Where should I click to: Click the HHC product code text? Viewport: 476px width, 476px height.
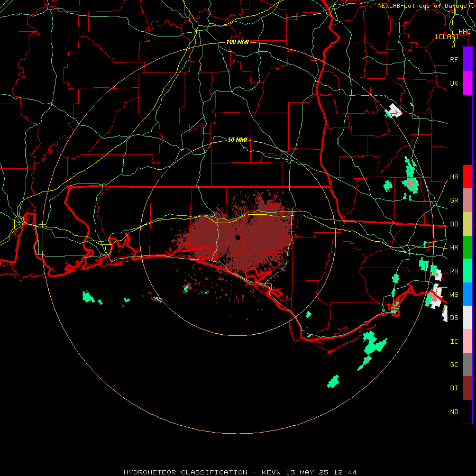click(x=464, y=32)
